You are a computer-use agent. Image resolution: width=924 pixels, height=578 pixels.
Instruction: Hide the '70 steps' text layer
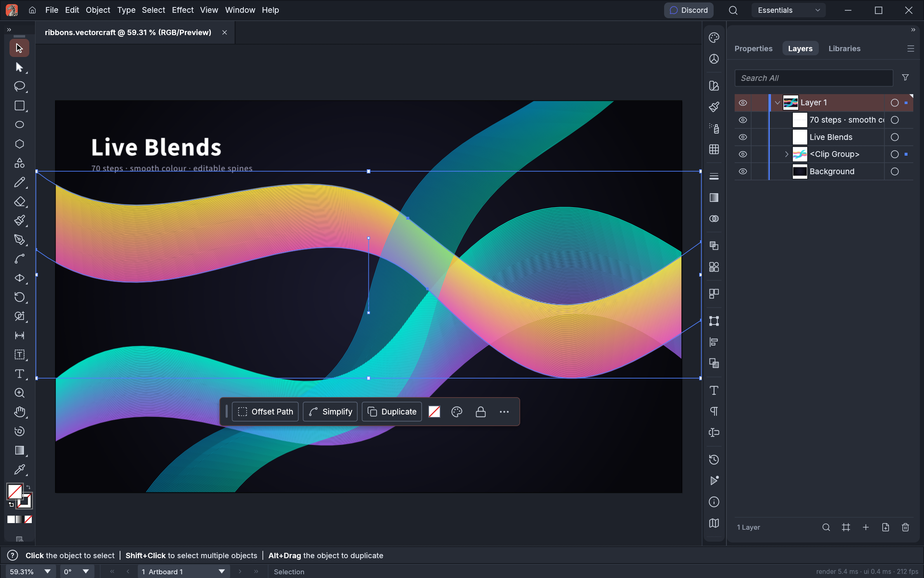(742, 120)
